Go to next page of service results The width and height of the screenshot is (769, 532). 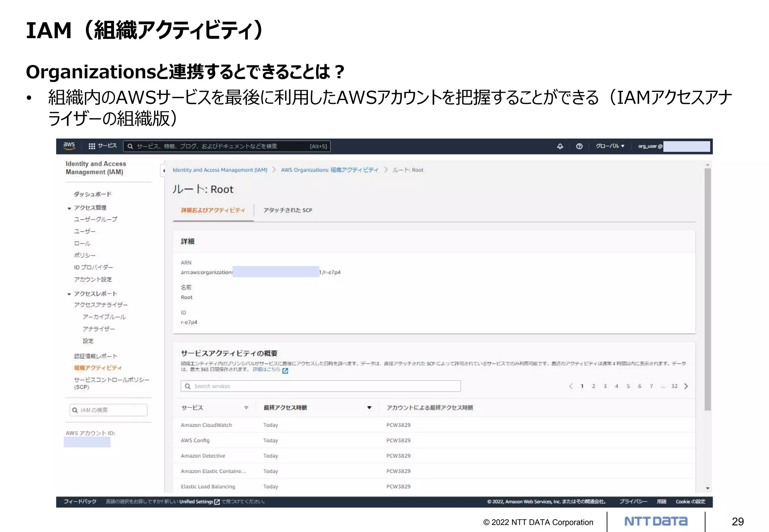point(686,386)
